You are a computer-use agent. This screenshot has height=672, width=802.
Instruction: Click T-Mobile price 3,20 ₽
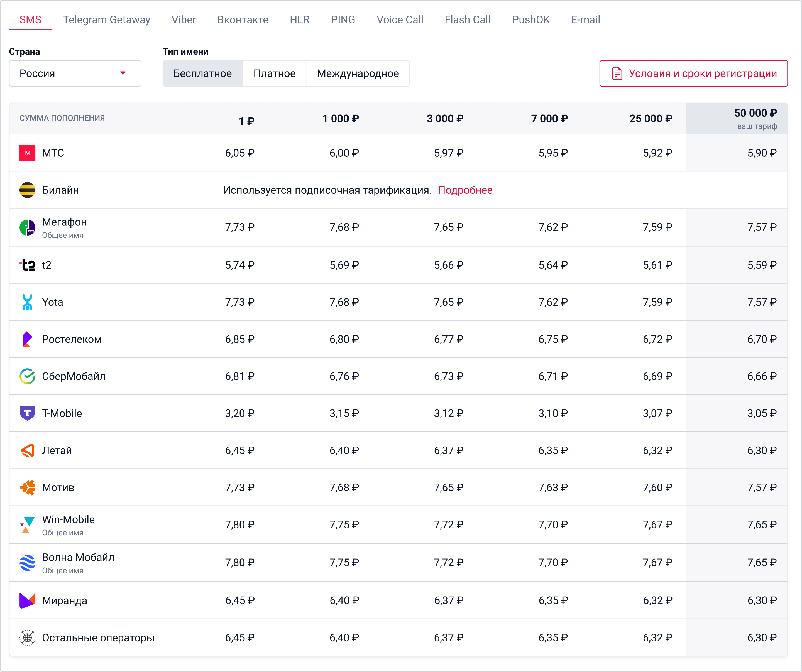coord(240,413)
